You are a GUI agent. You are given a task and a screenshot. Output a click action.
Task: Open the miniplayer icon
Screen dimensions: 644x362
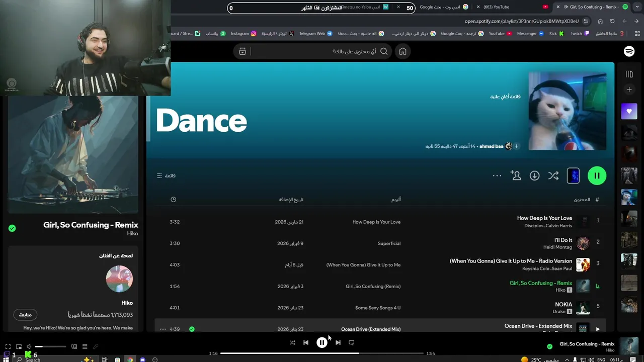(19, 346)
